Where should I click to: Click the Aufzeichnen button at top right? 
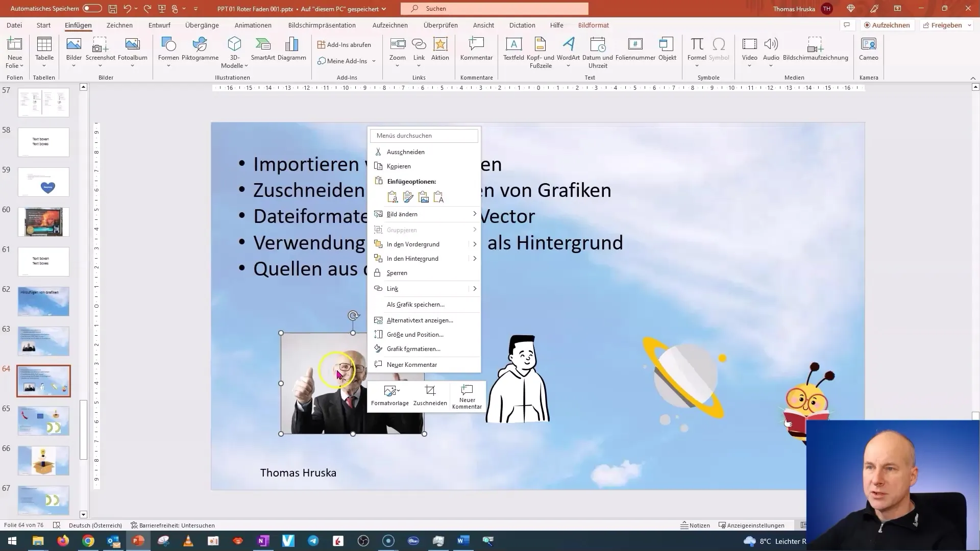click(x=887, y=25)
